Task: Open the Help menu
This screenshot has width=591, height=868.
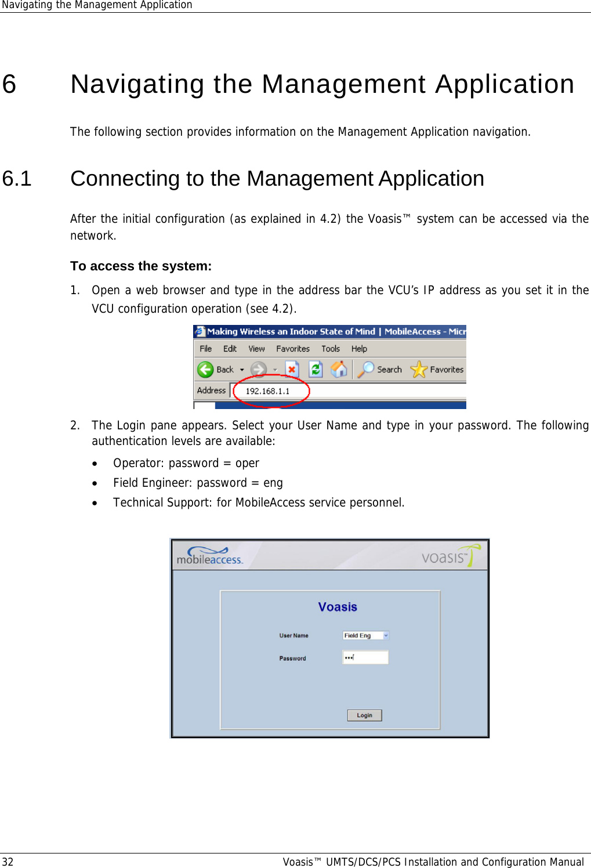Action: coord(359,349)
